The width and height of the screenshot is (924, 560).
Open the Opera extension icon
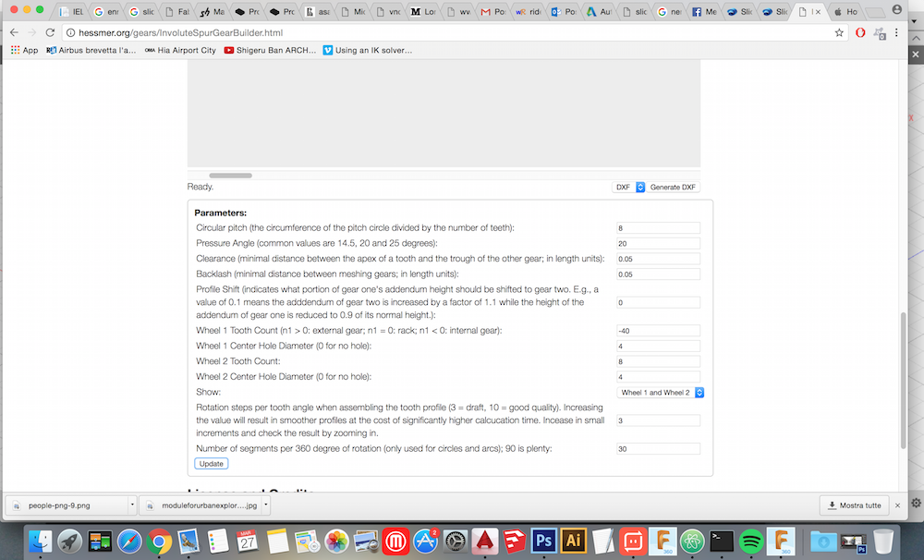click(x=860, y=33)
